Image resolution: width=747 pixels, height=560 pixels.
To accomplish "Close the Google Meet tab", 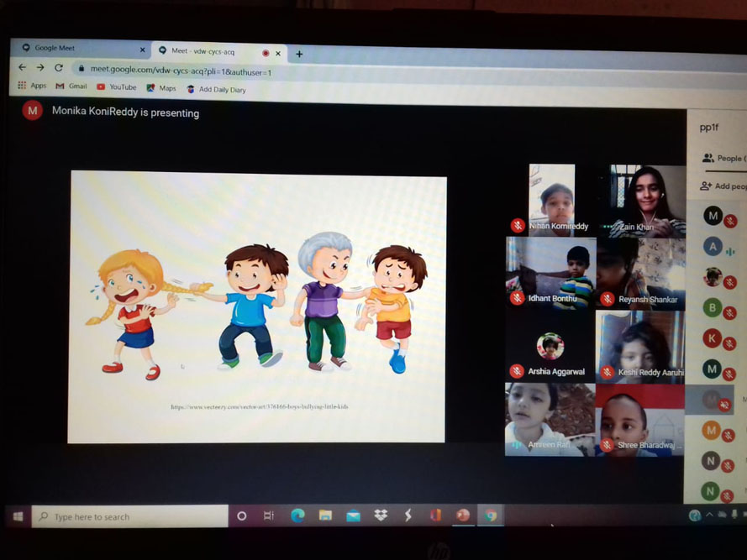I will pos(142,50).
